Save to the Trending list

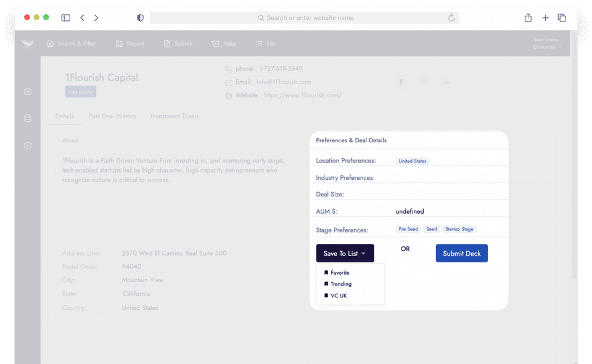click(338, 284)
